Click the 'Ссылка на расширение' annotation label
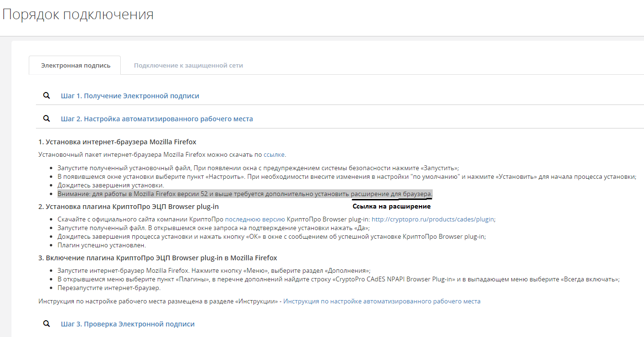644x337 pixels. point(391,207)
